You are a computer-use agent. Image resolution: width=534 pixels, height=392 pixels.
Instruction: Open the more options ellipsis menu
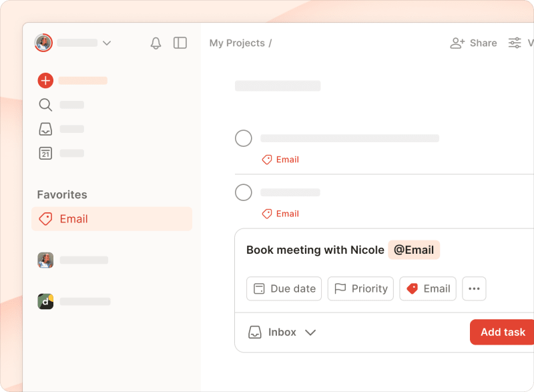[474, 288]
